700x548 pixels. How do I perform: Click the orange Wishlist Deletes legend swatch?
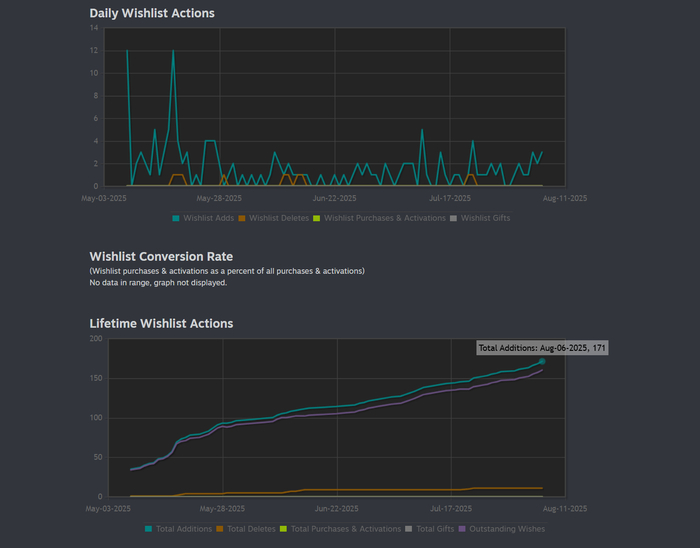(242, 217)
